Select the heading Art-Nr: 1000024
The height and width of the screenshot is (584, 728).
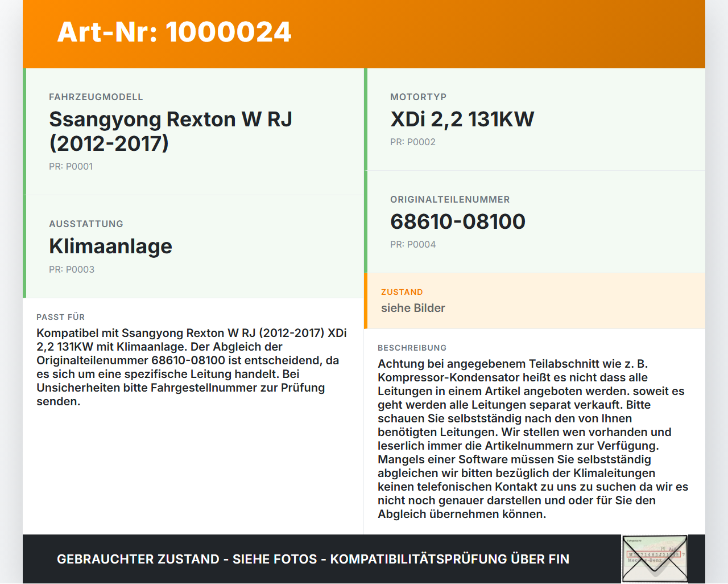click(x=174, y=32)
